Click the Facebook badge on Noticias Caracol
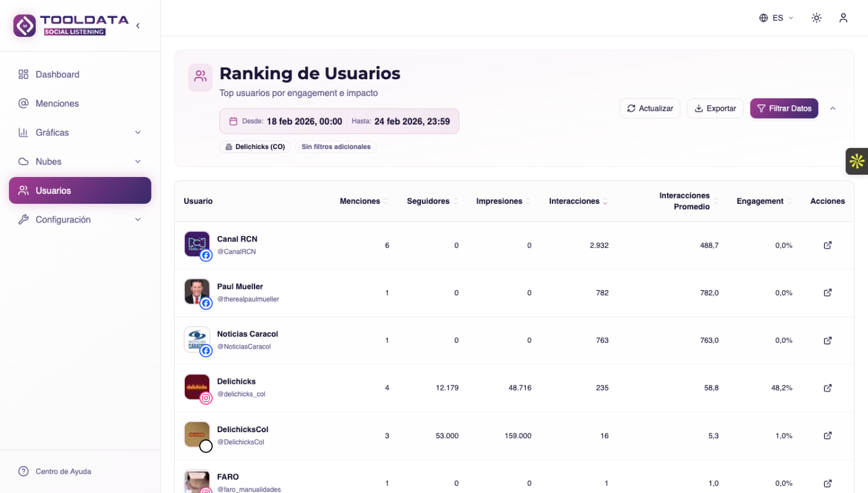This screenshot has width=868, height=493. (x=206, y=351)
